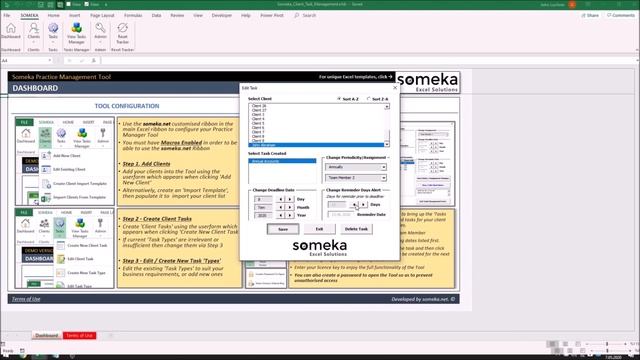This screenshot has width=640, height=360.
Task: Increase the deadline Month value
Action: coord(289,207)
